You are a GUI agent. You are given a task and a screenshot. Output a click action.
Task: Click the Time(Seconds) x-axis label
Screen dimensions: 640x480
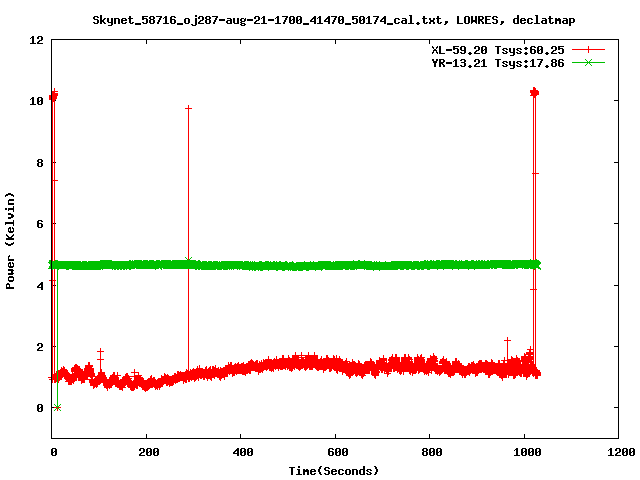(x=333, y=471)
